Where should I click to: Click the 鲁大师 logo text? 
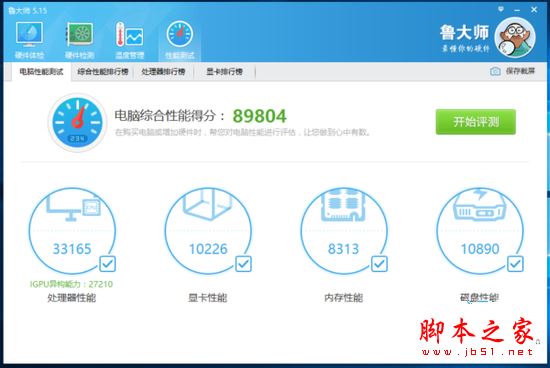pyautogui.click(x=464, y=33)
